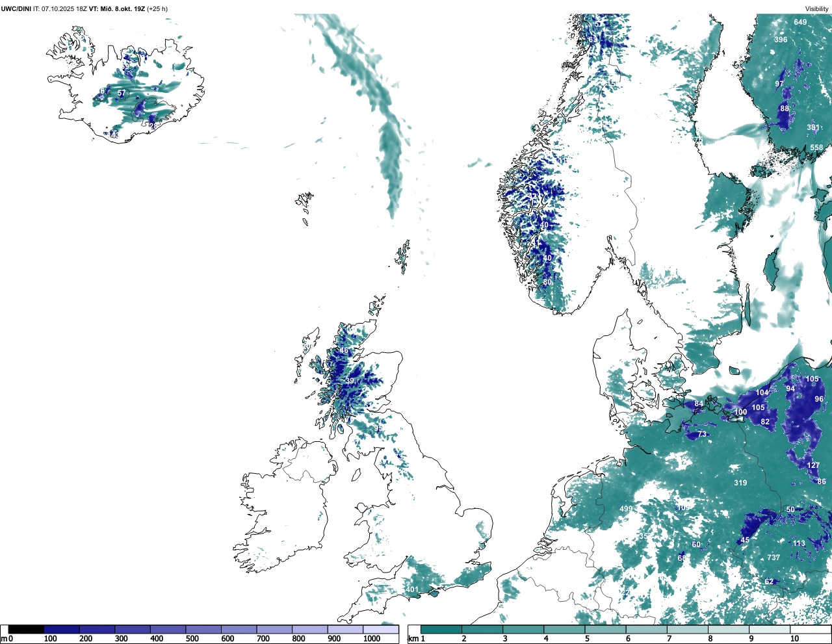This screenshot has width=832, height=644.
Task: Click the '558' value at the map's east edge
Action: click(816, 148)
